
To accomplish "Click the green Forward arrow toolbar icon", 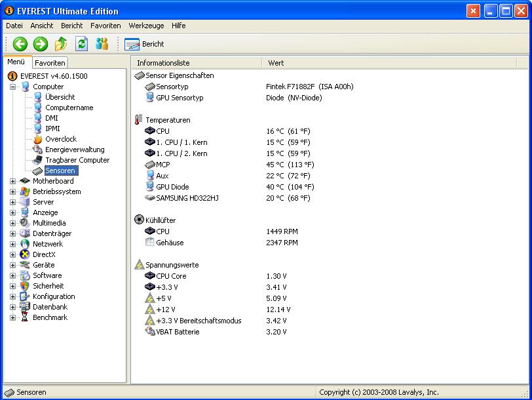I will coord(41,44).
